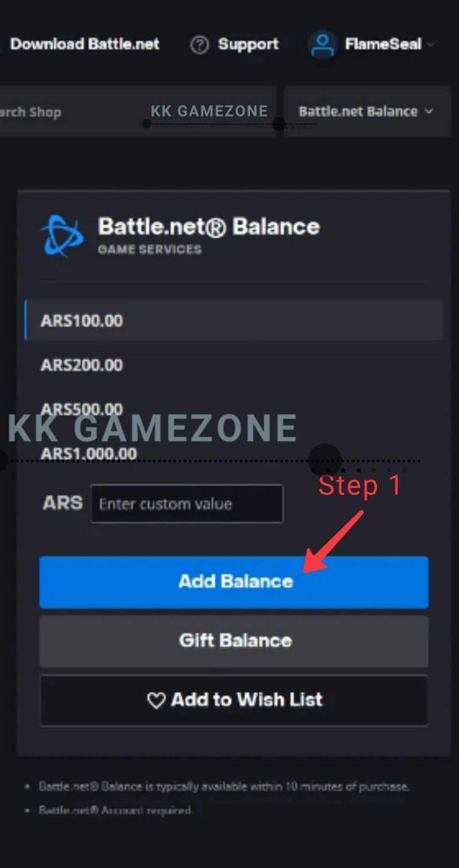Open the Support menu item

248,44
